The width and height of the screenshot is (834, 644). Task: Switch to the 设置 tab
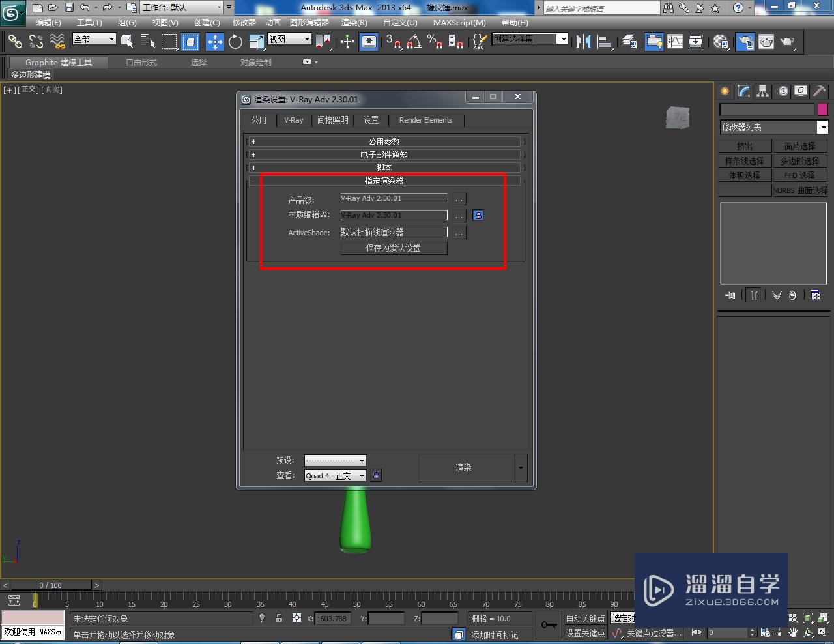coord(371,120)
